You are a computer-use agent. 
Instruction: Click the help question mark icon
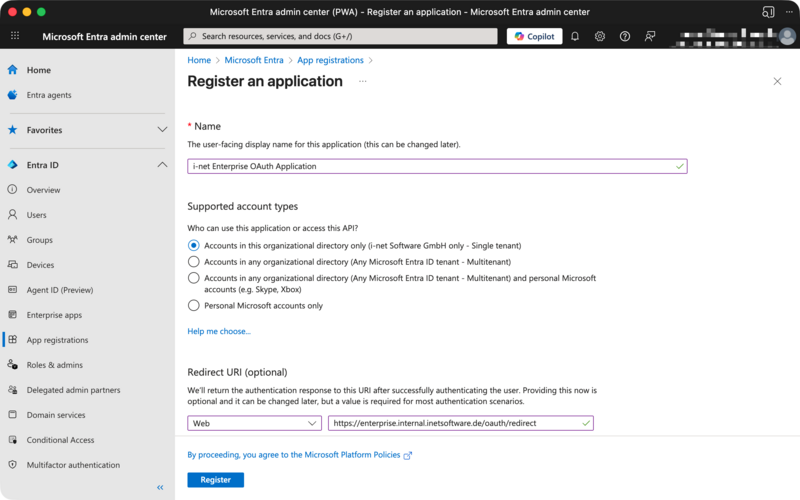(625, 36)
